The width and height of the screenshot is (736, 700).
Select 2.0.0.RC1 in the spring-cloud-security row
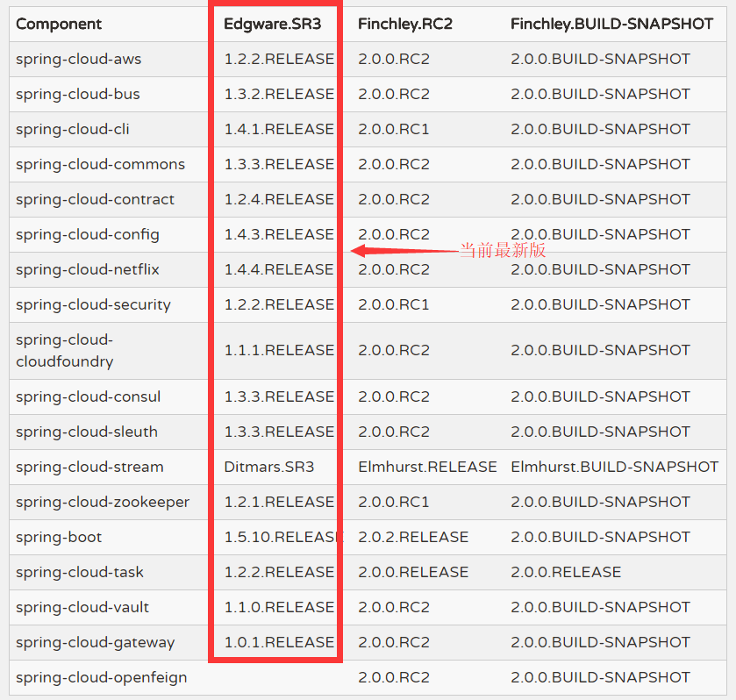coord(394,304)
